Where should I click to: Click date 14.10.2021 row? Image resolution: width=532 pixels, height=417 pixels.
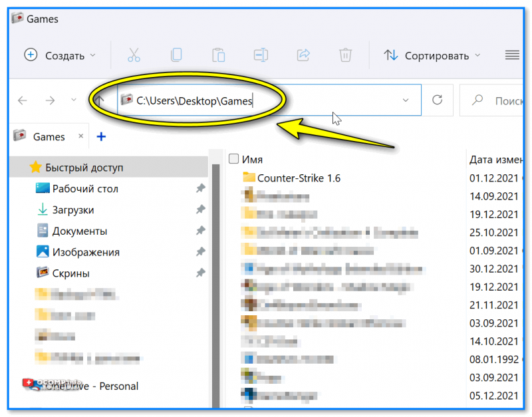(x=493, y=342)
